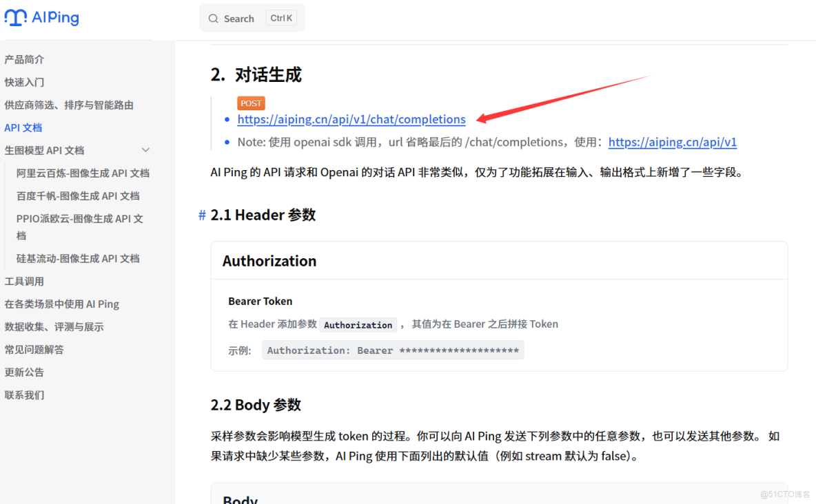
Task: Open the 联系我们 page
Action: point(24,395)
